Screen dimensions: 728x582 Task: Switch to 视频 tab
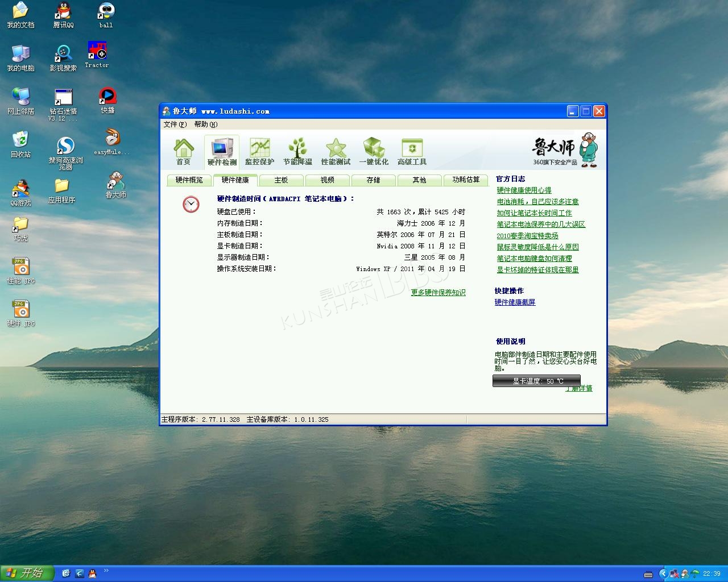pos(328,180)
